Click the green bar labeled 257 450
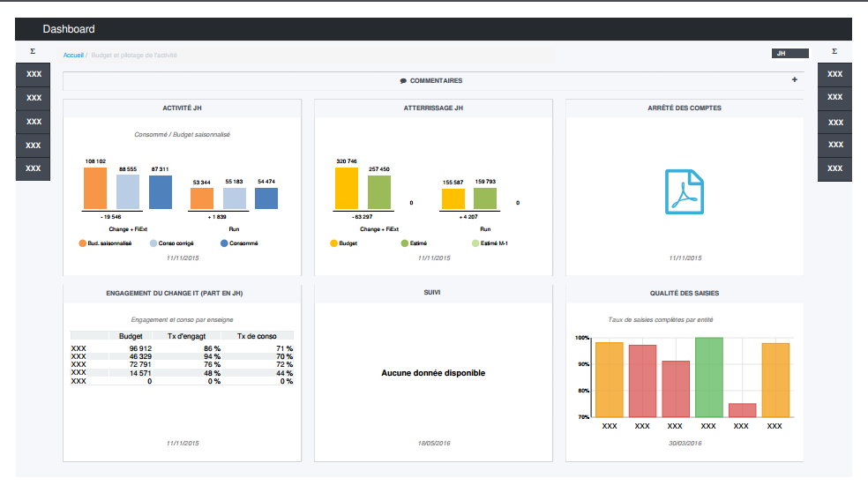The image size is (868, 493). click(379, 192)
